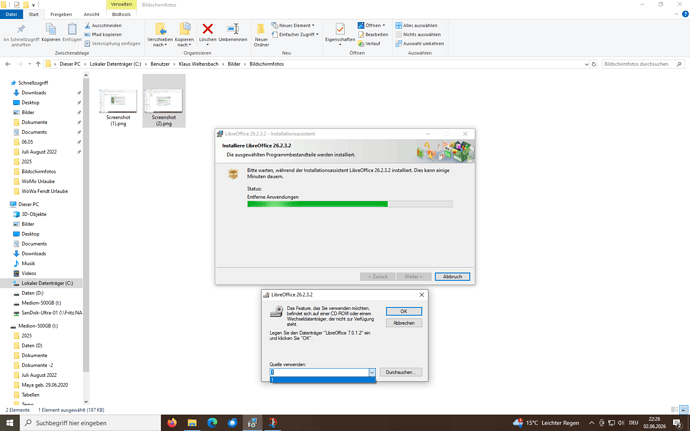
Task: Open the notification center icon
Action: pos(678,423)
